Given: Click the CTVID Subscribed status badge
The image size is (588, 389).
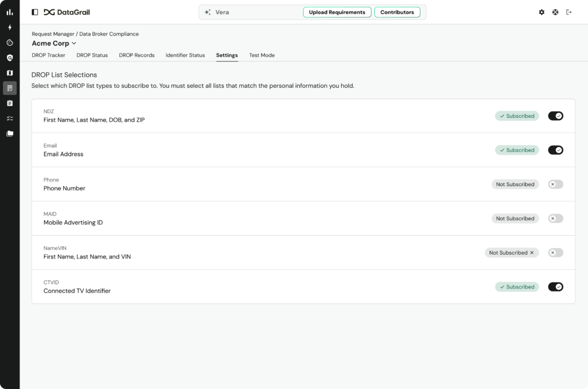Looking at the screenshot, I should pyautogui.click(x=517, y=287).
